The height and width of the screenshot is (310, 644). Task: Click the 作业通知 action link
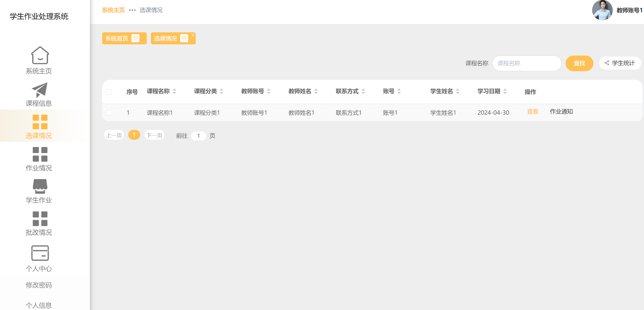coord(561,112)
